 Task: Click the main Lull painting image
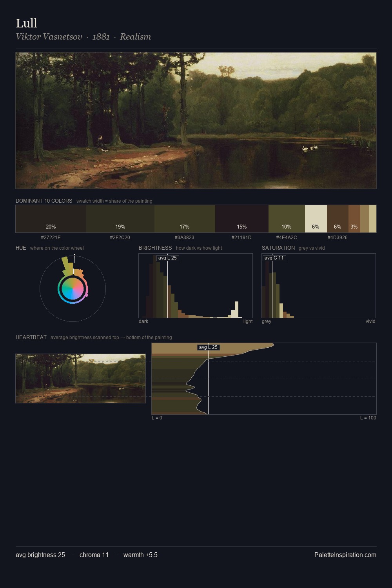click(196, 121)
